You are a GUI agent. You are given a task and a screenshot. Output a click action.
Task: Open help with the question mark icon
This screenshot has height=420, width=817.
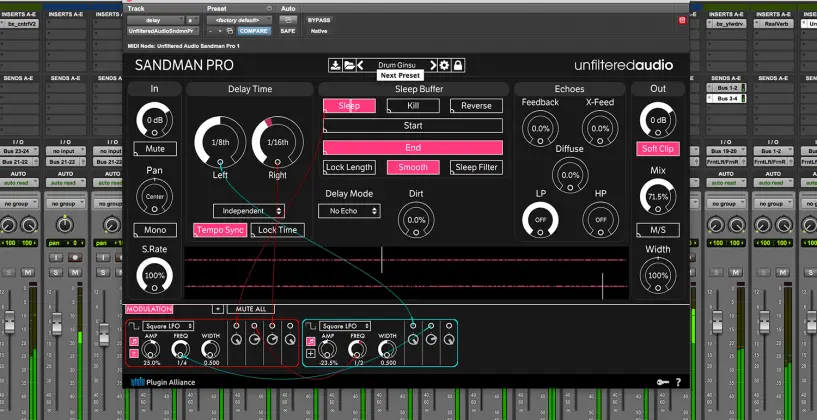coord(678,382)
